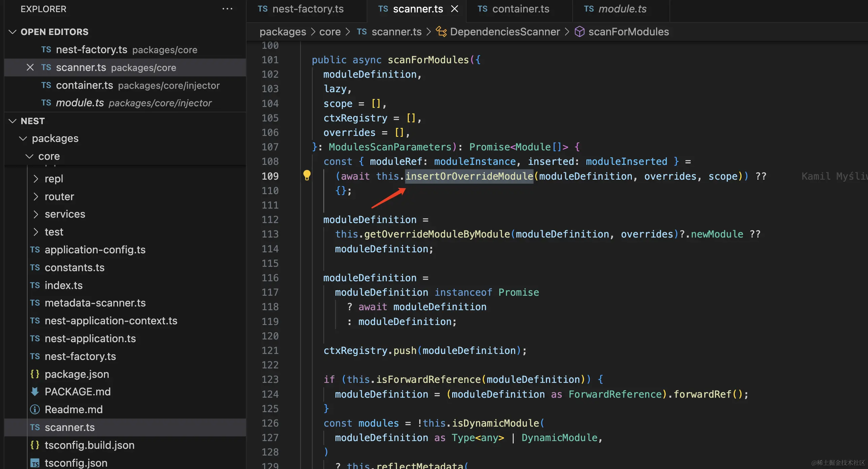Click line number 112 in gutter
Screen dimensions: 868x469
270,220
